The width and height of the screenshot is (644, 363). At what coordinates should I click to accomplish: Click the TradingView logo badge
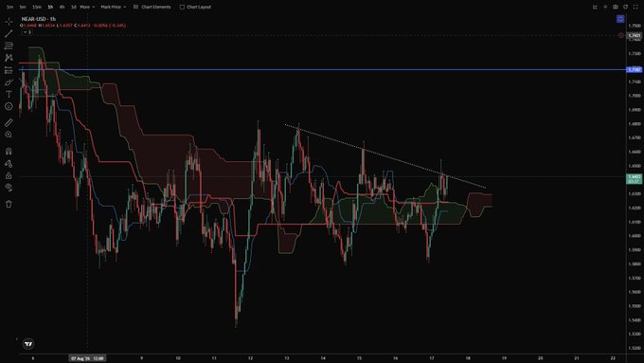[x=28, y=344]
